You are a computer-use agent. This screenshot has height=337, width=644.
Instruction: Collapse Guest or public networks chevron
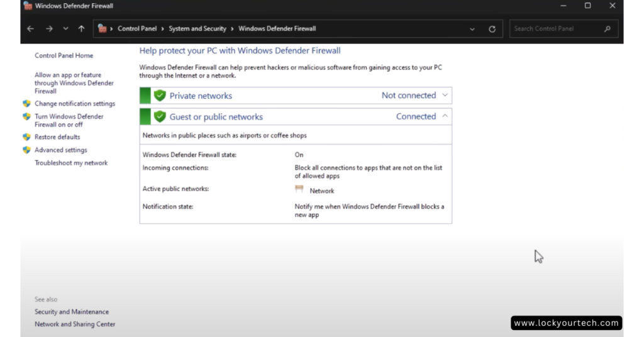pos(445,116)
